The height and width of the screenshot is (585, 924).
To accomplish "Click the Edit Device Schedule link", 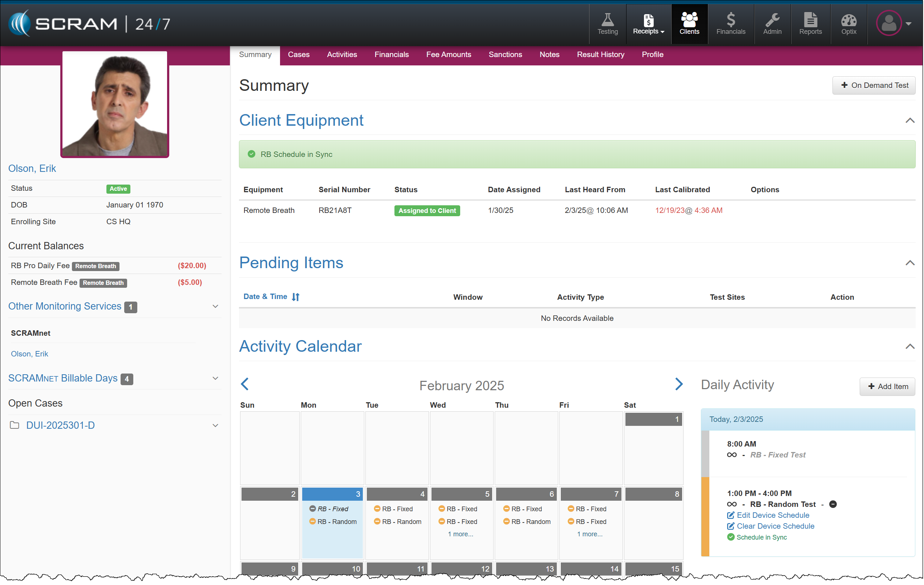I will click(773, 515).
